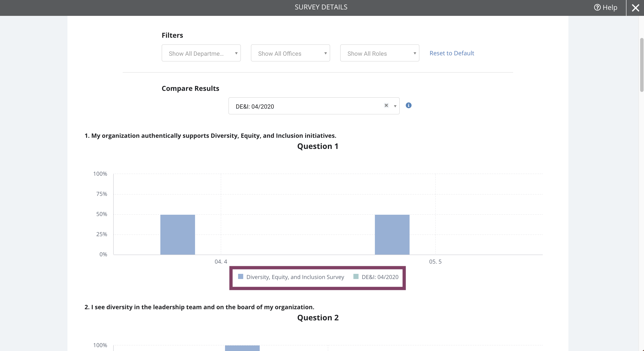Click the Question 1 chart title
This screenshot has width=644, height=351.
click(318, 146)
